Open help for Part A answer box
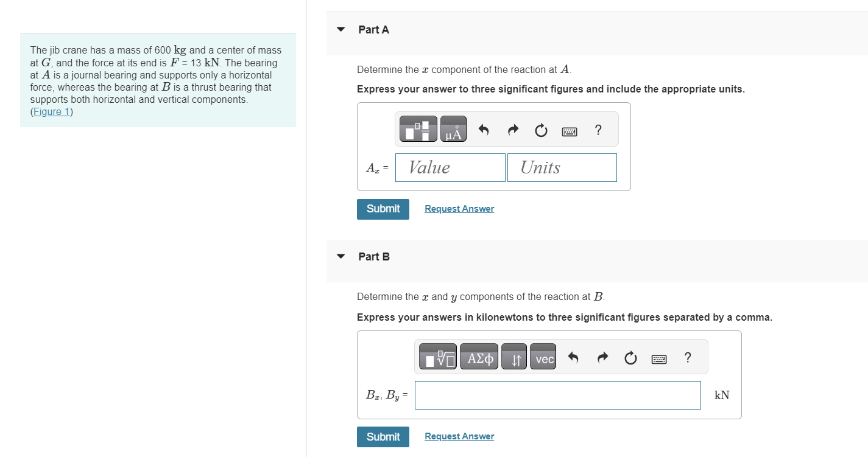The width and height of the screenshot is (868, 457). coord(598,130)
